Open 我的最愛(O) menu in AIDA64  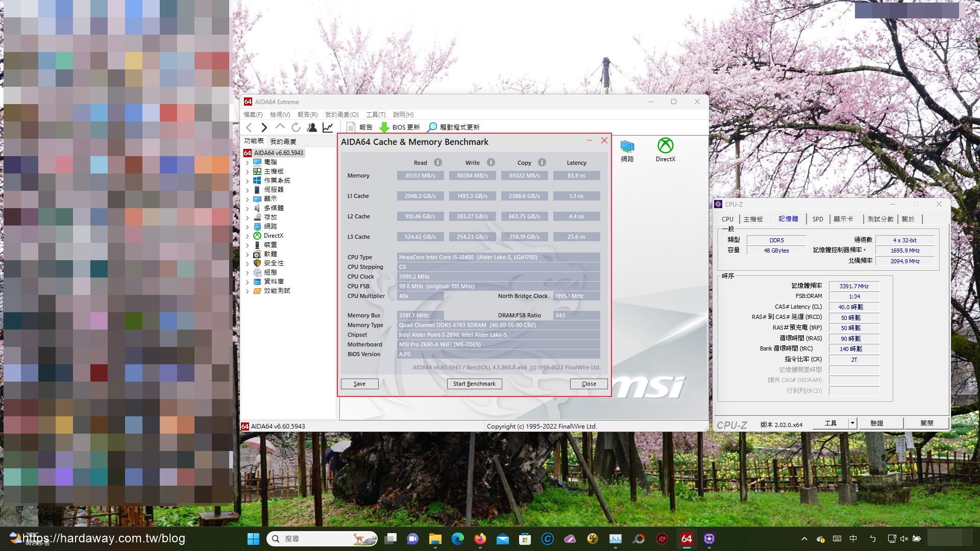342,115
